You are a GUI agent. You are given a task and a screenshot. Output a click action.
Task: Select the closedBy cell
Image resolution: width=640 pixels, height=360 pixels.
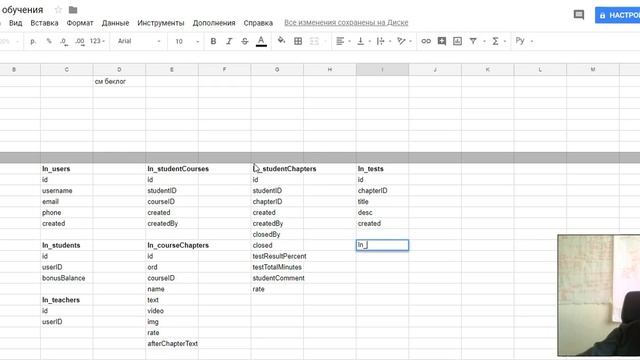[x=277, y=234]
